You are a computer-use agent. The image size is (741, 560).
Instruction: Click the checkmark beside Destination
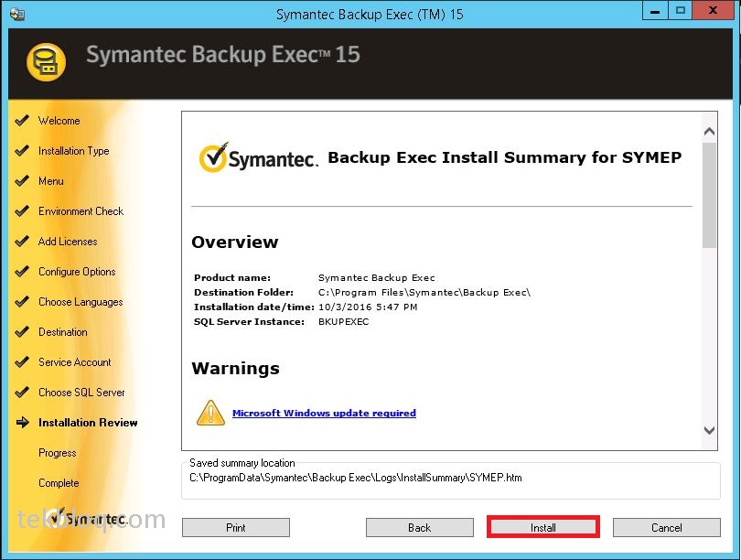click(x=22, y=332)
